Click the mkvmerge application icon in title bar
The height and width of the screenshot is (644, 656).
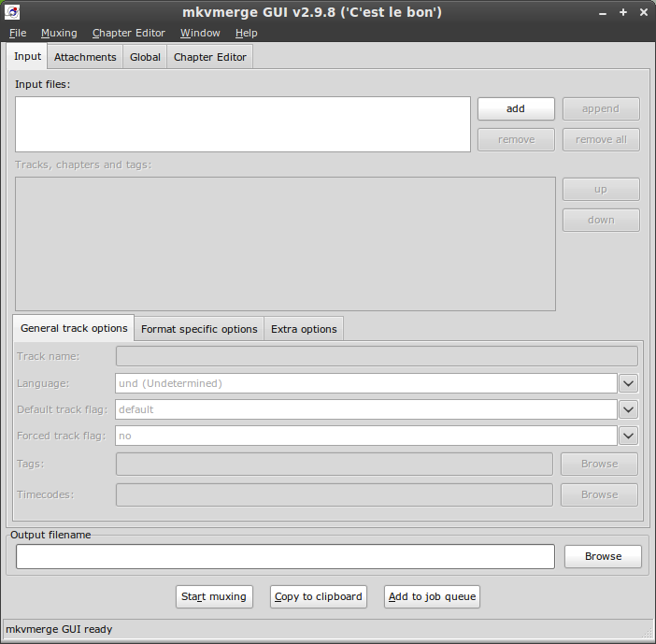[x=12, y=12]
